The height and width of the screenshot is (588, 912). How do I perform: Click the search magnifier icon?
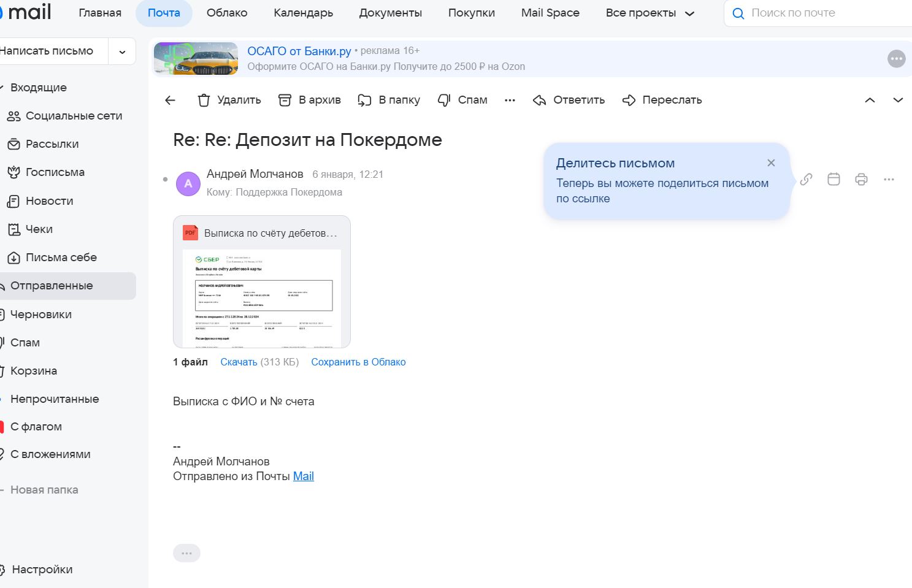pos(738,13)
